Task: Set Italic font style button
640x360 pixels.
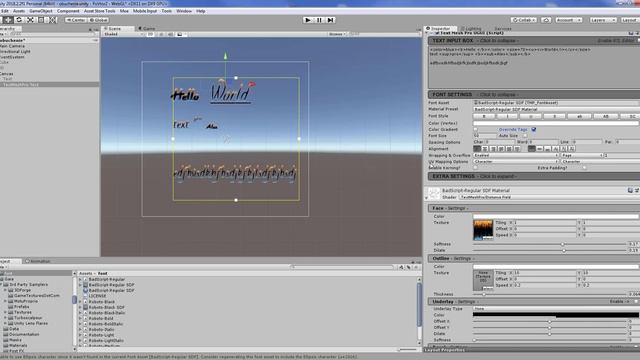Action: pos(507,116)
